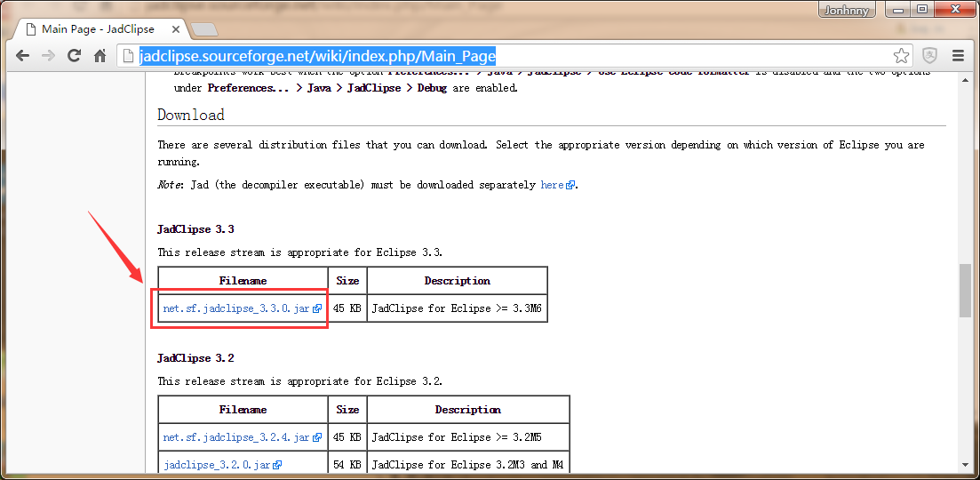Click 'JadClipse for Eclipse >= 3.2M5' cell
This screenshot has height=480, width=980.
[x=469, y=437]
